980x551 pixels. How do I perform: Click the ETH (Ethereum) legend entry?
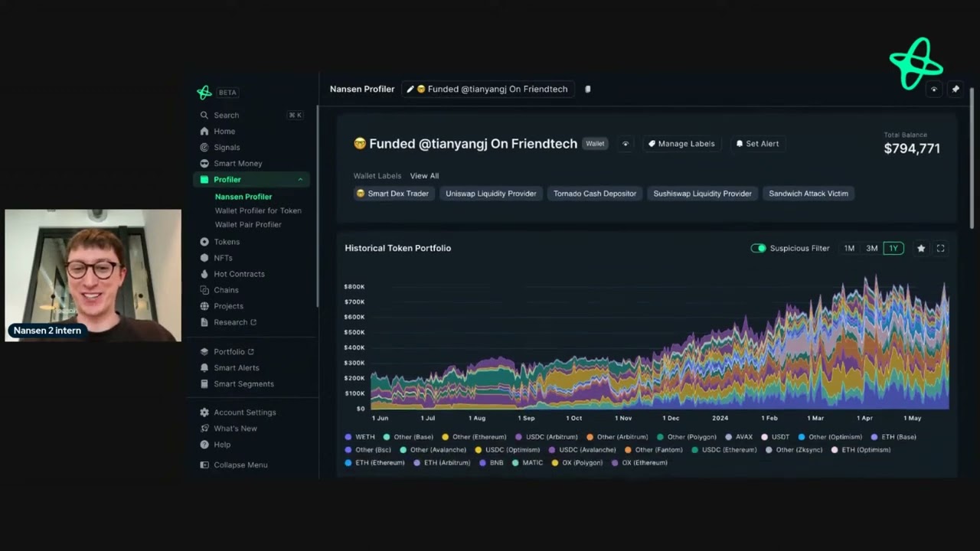pos(375,463)
